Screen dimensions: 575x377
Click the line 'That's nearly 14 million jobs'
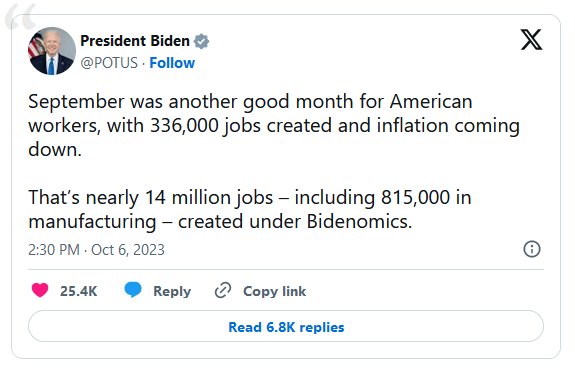[x=250, y=198]
